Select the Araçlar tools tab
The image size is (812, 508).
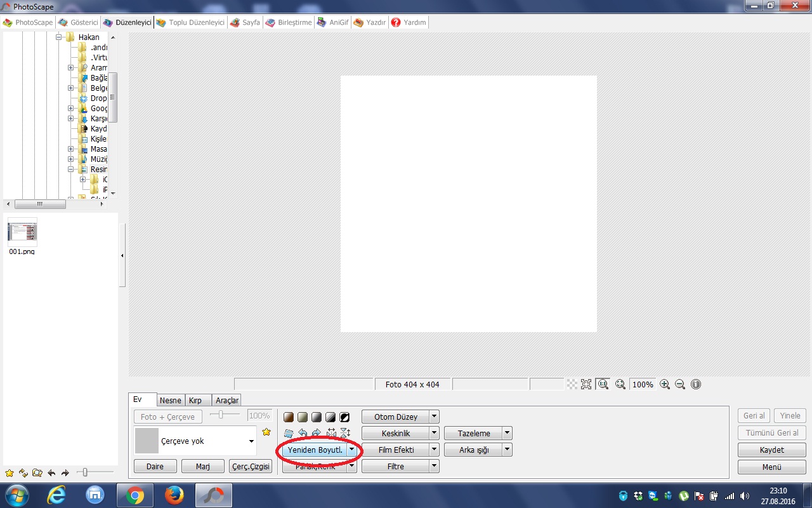(226, 400)
